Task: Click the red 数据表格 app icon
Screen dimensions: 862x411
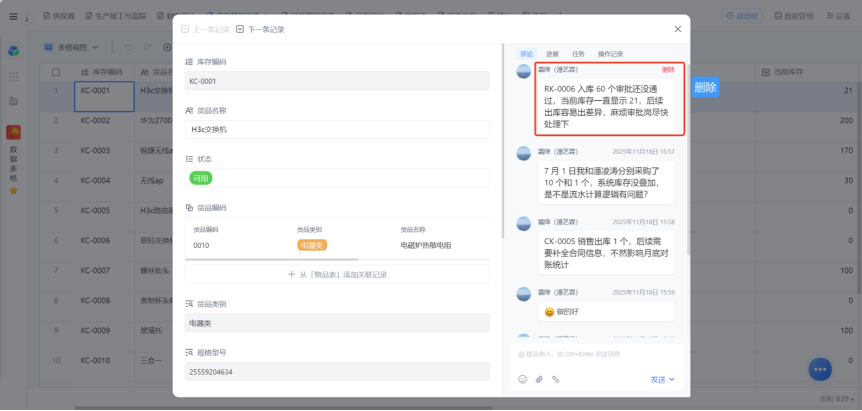Action: coord(14,132)
